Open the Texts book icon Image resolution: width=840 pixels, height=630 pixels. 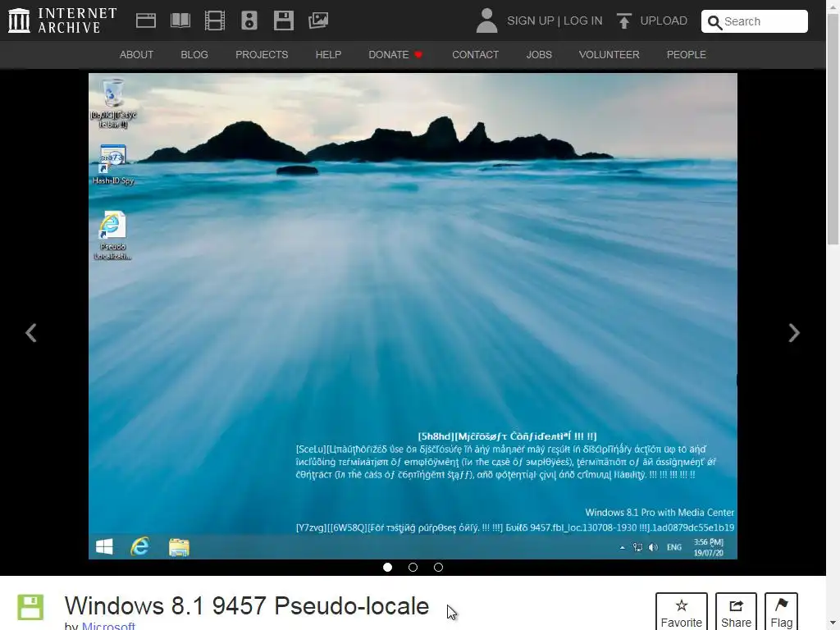[180, 21]
